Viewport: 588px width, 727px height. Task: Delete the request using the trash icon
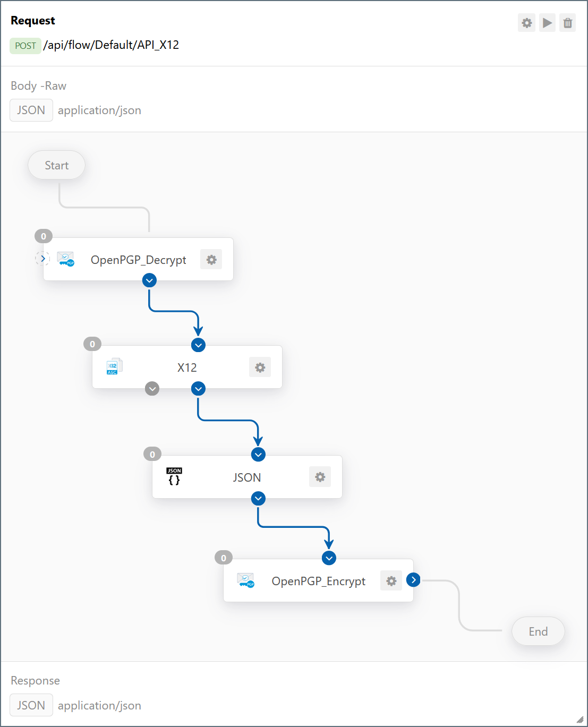pos(568,23)
